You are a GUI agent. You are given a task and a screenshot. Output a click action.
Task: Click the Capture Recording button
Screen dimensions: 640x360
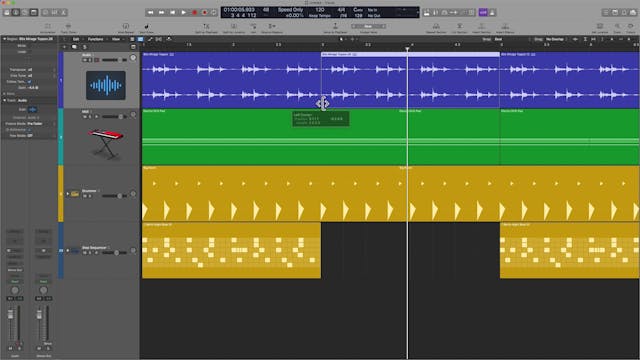point(205,13)
